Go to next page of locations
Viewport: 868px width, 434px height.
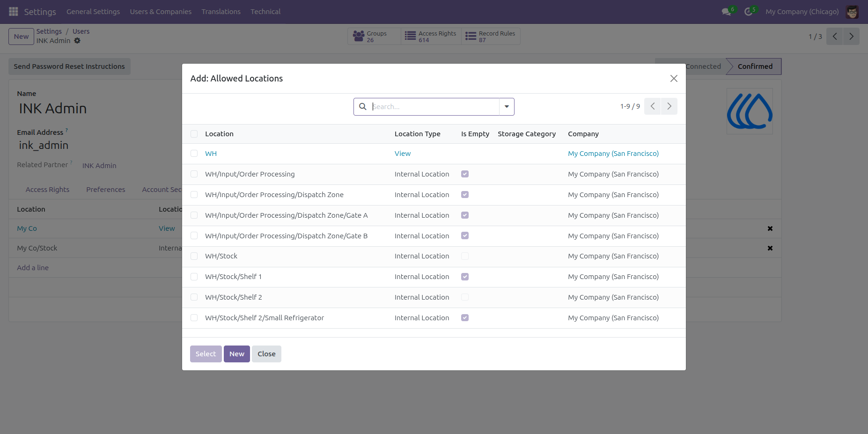(x=669, y=106)
